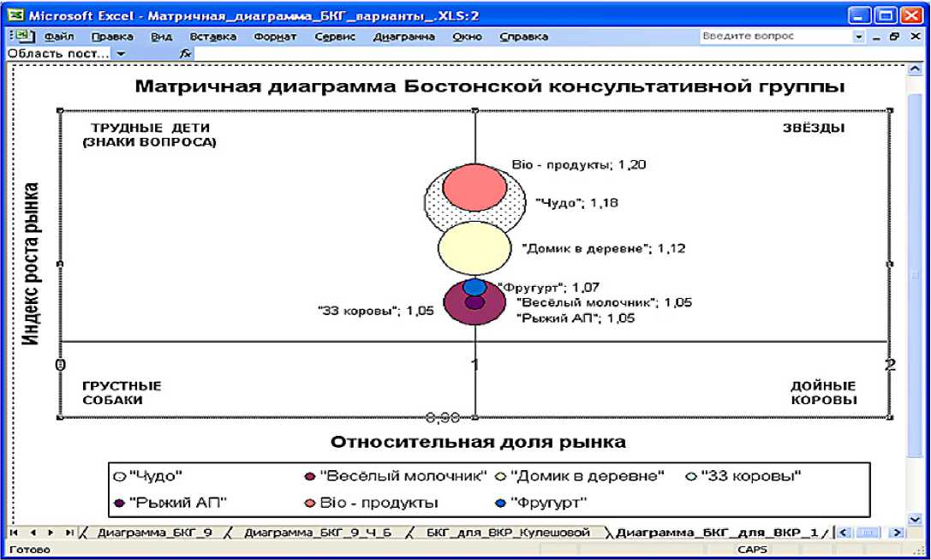This screenshot has width=931, height=560.
Task: Select the blue 'Фругурт' bubble
Action: [x=474, y=287]
